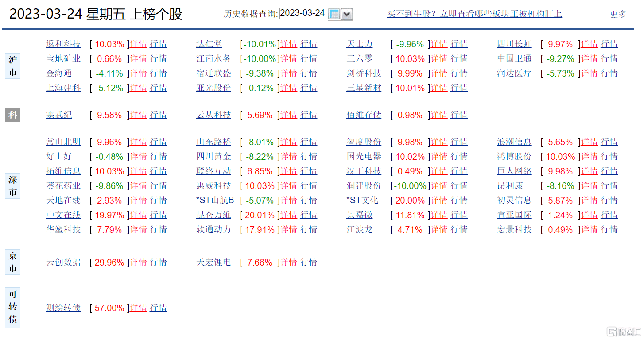
Task: Open stock link 亚光股份
Action: 213,88
